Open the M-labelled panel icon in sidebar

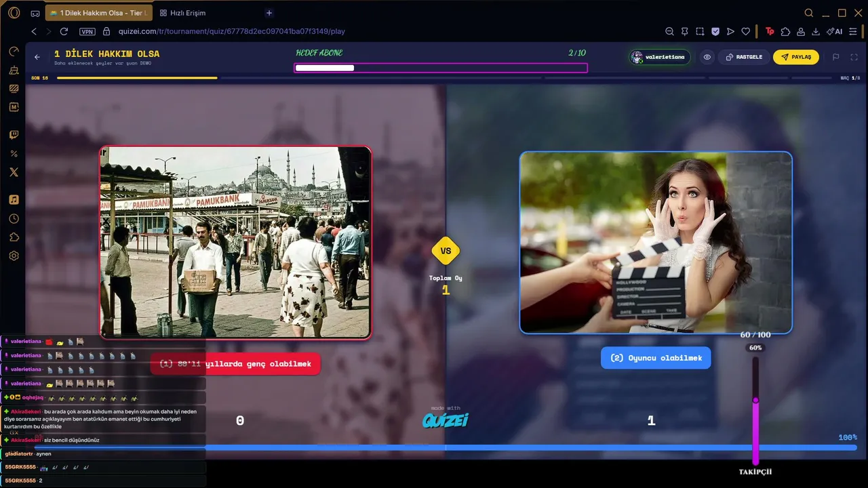coord(14,107)
